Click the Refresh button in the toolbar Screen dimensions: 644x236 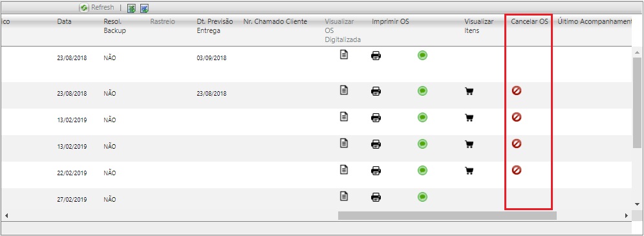[97, 7]
